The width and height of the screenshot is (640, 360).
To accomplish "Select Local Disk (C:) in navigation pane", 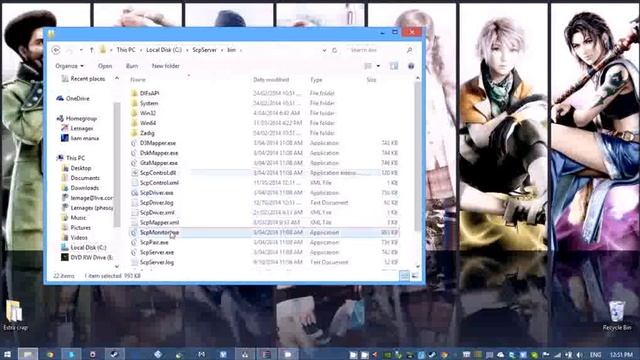I will (x=84, y=248).
